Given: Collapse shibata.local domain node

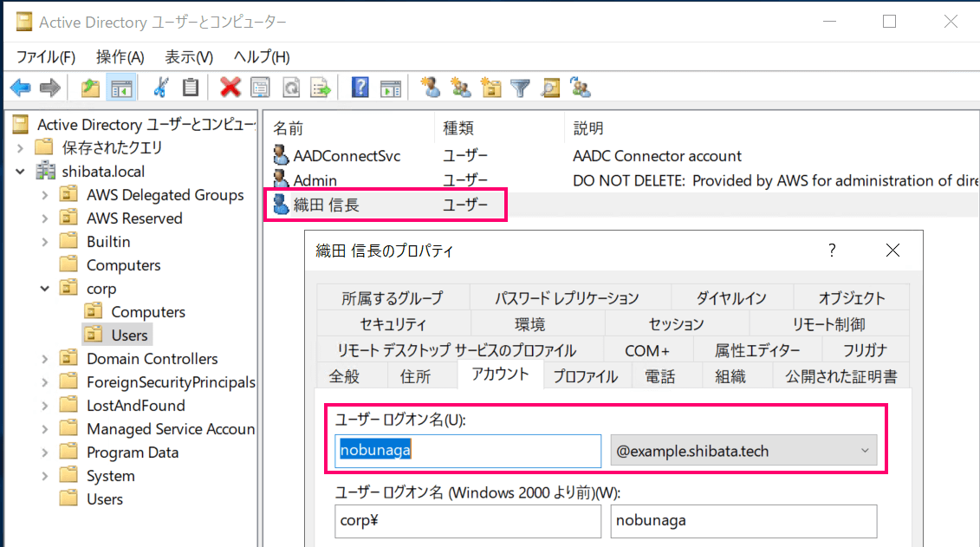Looking at the screenshot, I should [x=21, y=172].
